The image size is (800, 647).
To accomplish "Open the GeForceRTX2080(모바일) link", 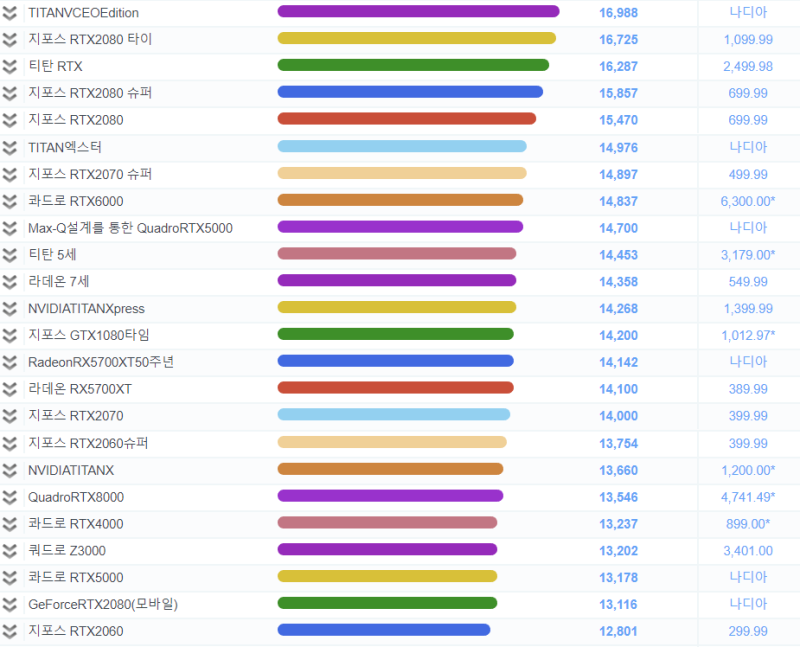I will click(x=103, y=605).
